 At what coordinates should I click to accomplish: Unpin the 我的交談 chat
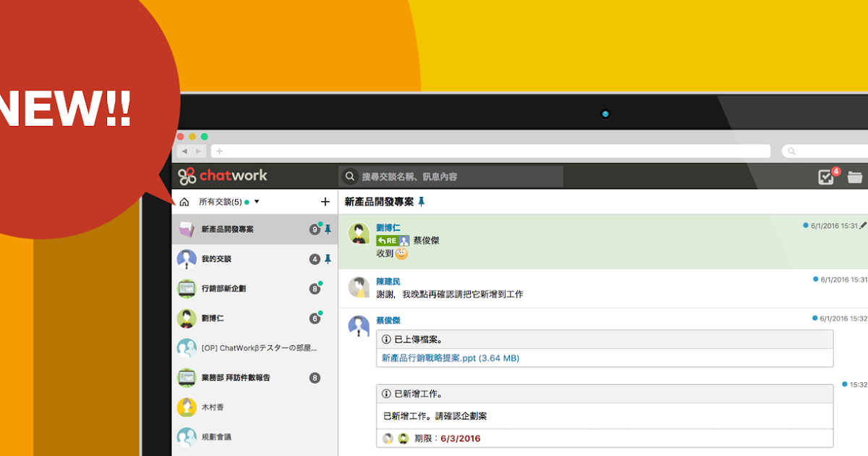(x=328, y=259)
